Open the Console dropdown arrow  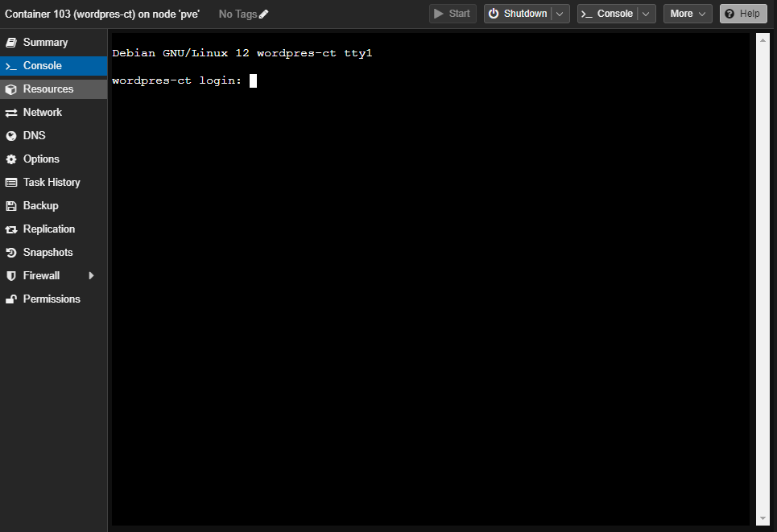(x=646, y=14)
